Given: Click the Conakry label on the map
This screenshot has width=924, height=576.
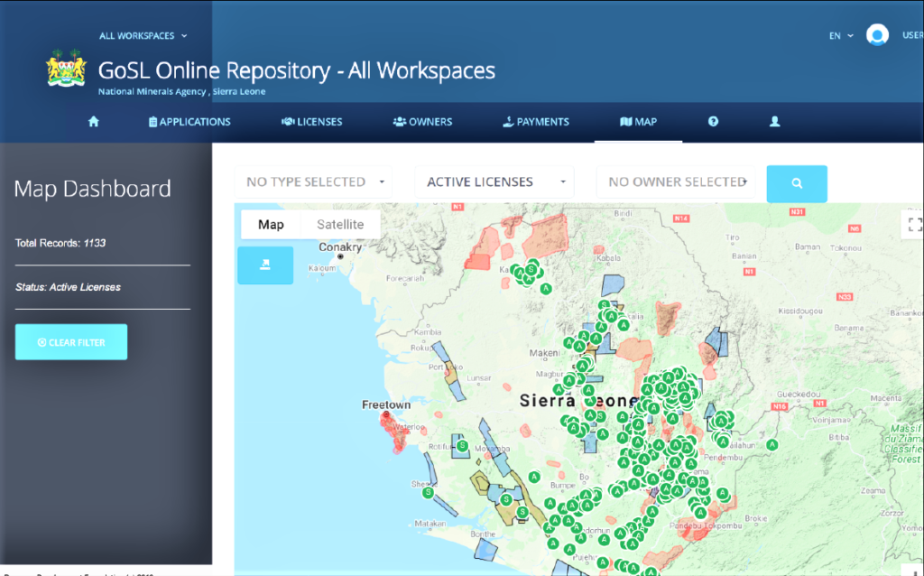Looking at the screenshot, I should click(340, 247).
